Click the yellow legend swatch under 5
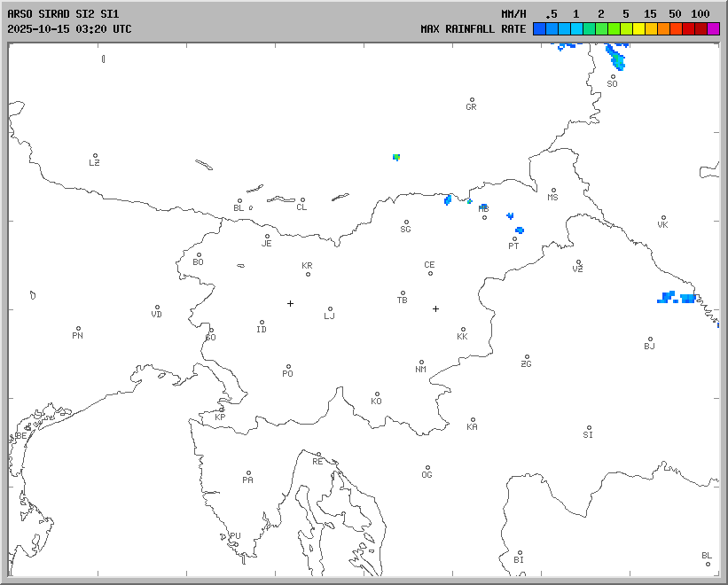 638,29
